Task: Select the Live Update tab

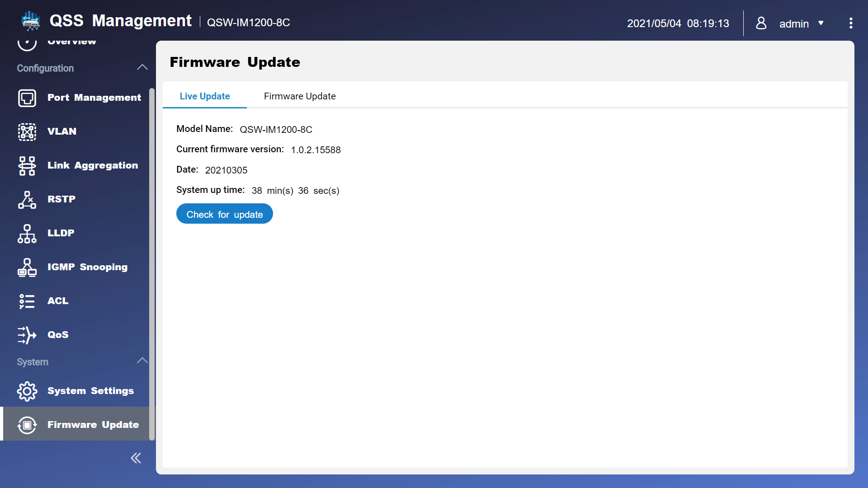Action: (x=205, y=96)
